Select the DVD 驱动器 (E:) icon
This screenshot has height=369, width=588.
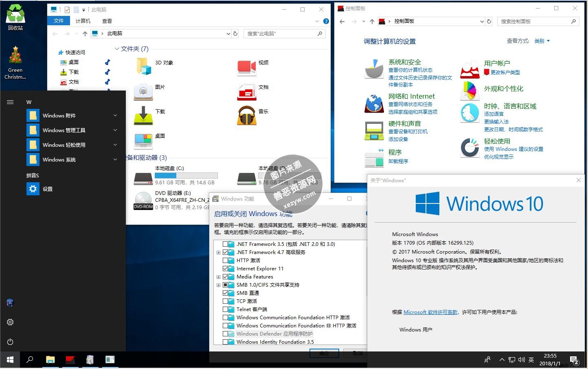[143, 201]
